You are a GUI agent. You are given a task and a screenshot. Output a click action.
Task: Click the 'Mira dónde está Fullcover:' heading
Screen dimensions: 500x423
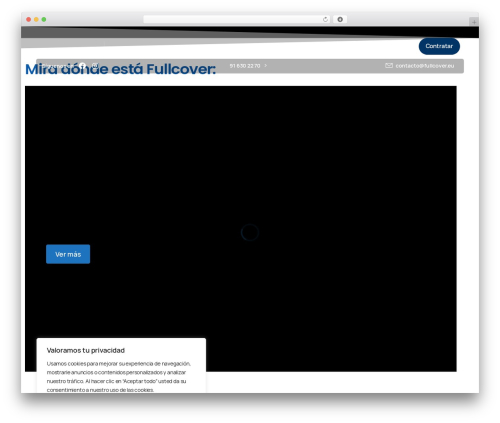click(x=121, y=69)
